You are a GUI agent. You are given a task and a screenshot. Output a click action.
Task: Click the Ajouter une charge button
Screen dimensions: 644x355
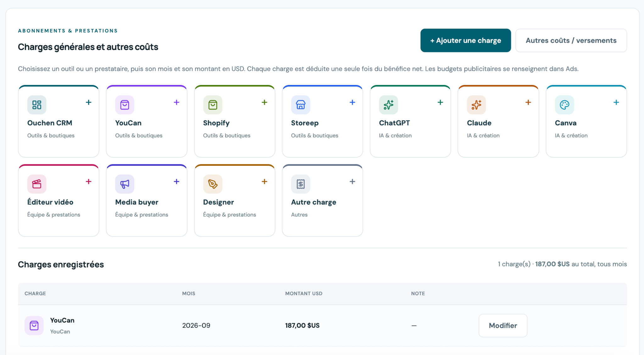click(x=466, y=41)
